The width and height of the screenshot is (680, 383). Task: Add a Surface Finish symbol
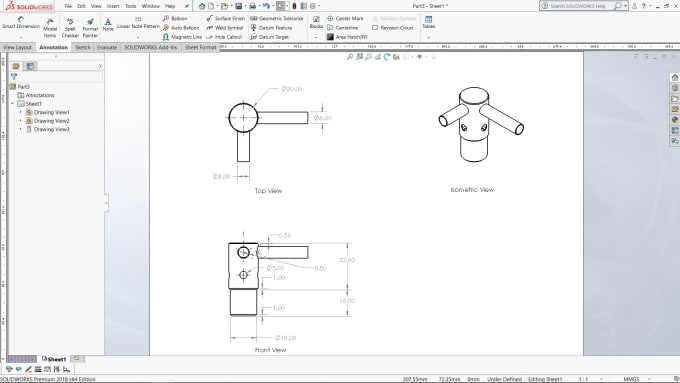[226, 18]
